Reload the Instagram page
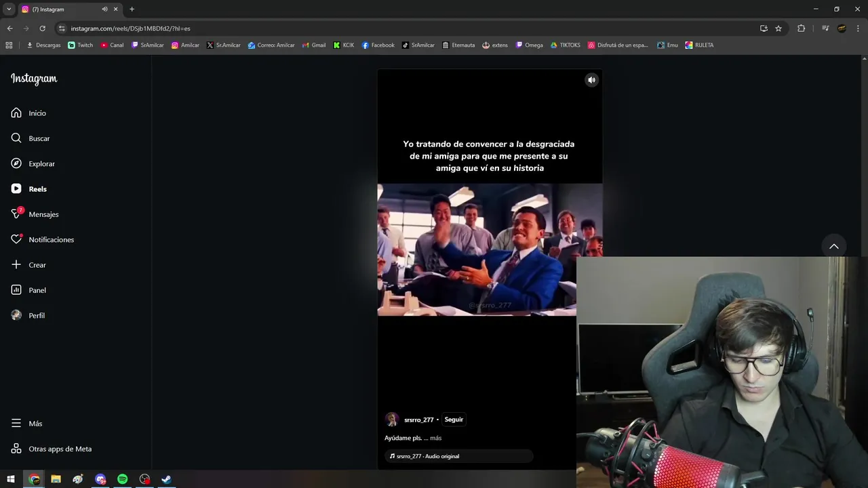This screenshot has width=868, height=488. click(x=42, y=28)
